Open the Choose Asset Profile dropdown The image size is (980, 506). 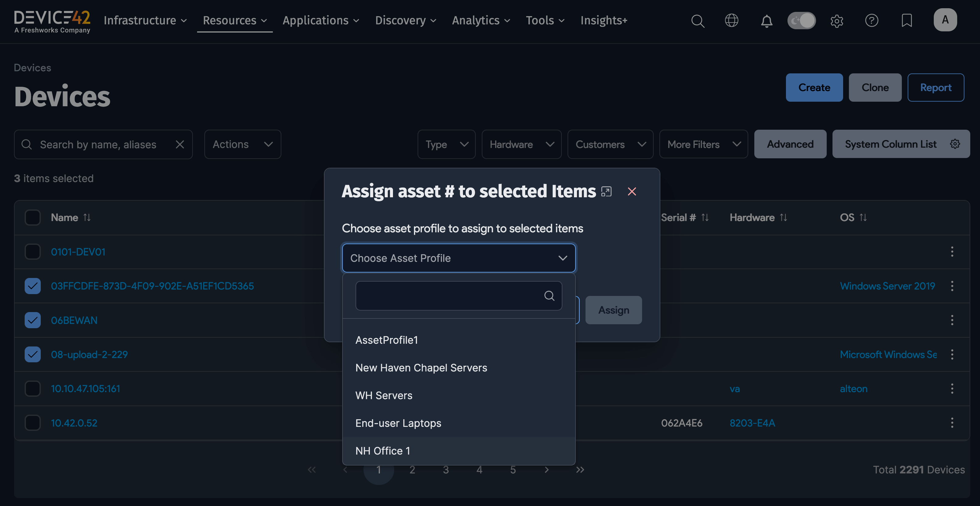pos(458,258)
